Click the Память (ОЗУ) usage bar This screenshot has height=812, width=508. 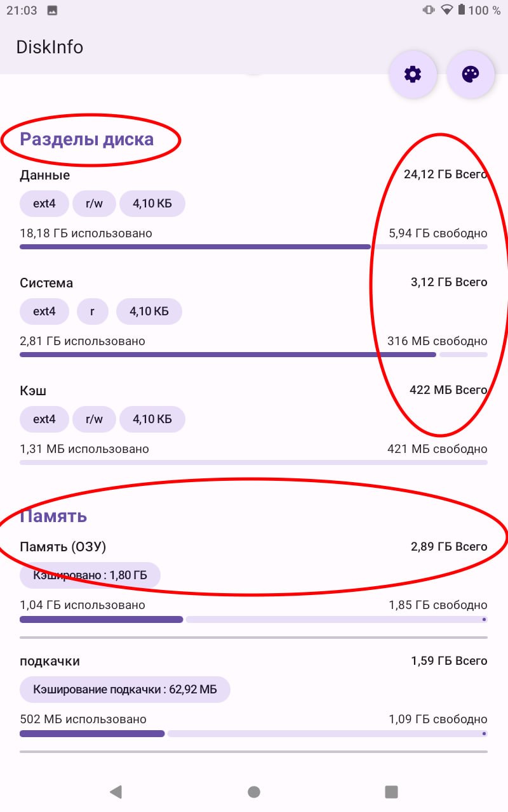tap(254, 619)
